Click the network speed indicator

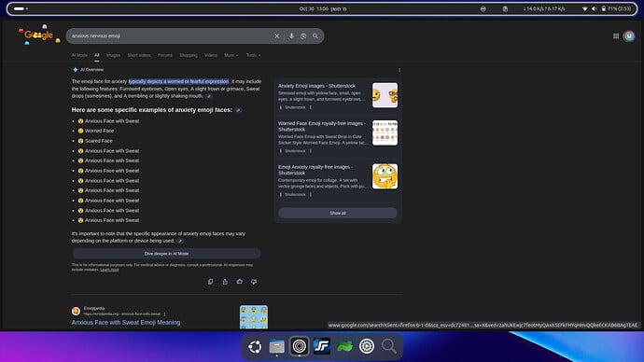[544, 8]
